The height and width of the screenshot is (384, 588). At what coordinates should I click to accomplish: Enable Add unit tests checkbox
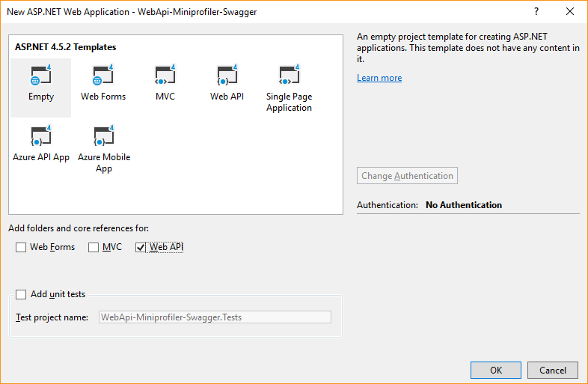tap(21, 294)
